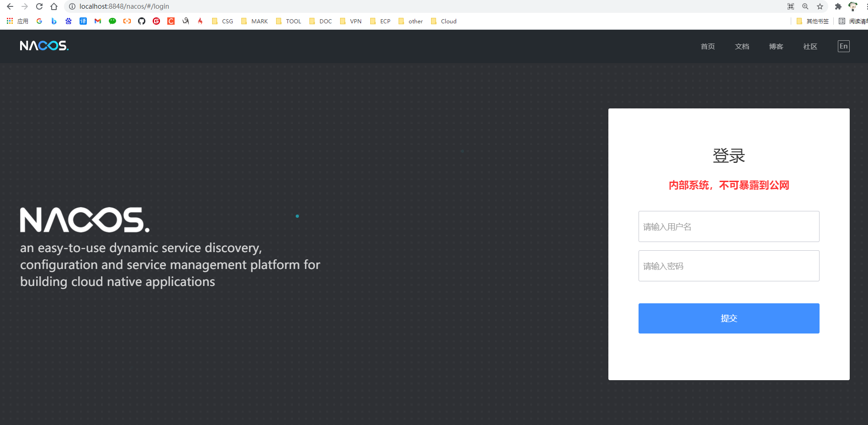Click the localhost:8848 address bar URL
The height and width of the screenshot is (425, 868).
(x=124, y=6)
